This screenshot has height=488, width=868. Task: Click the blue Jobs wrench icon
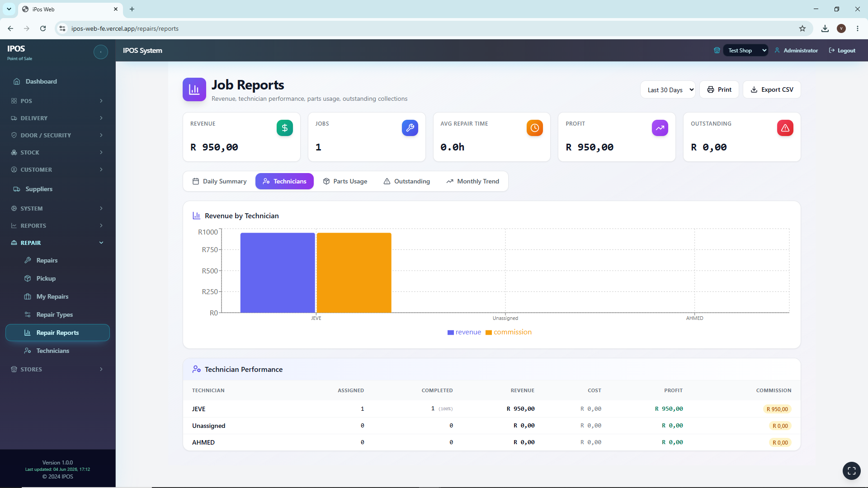coord(410,128)
